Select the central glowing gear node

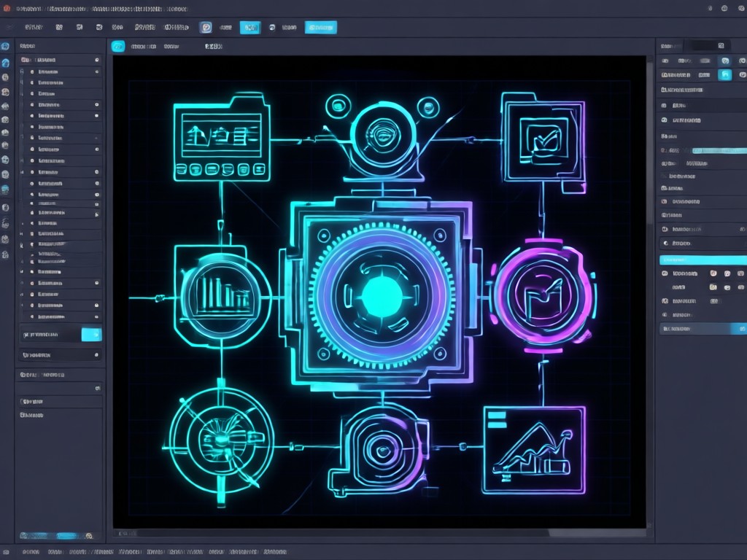click(381, 295)
